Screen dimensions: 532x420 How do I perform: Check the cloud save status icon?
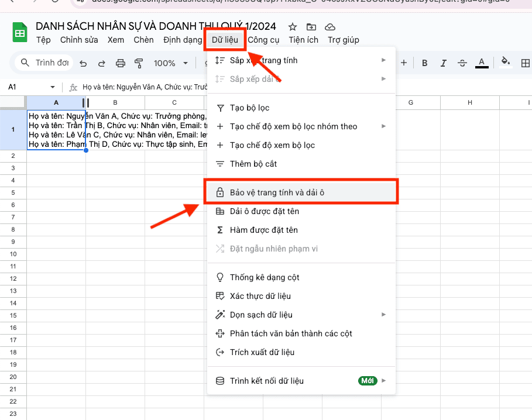pyautogui.click(x=330, y=27)
